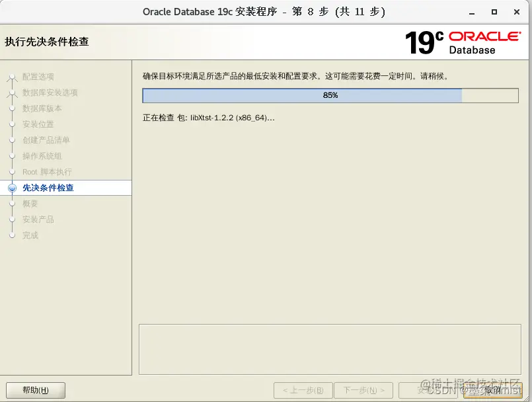Minimize the installer window
This screenshot has width=532, height=402.
472,12
